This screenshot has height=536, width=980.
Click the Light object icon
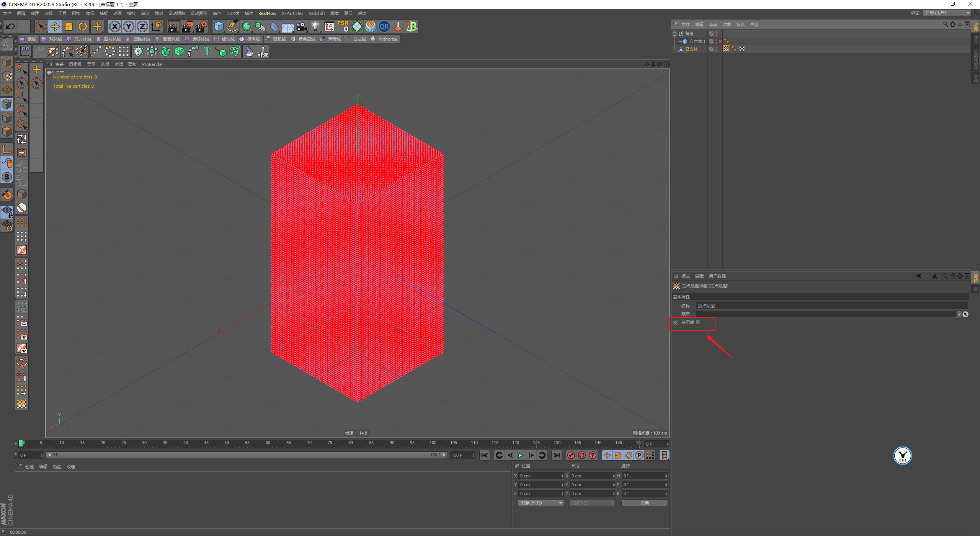click(315, 26)
